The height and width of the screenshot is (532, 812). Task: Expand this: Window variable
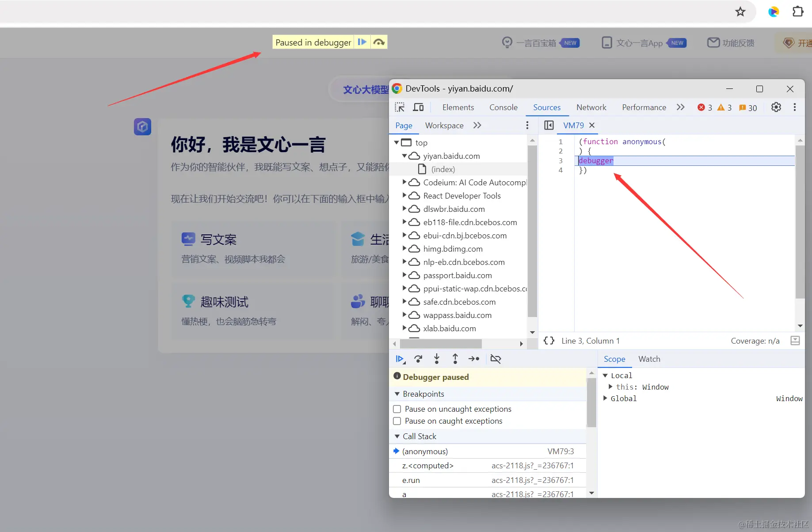[x=610, y=387]
